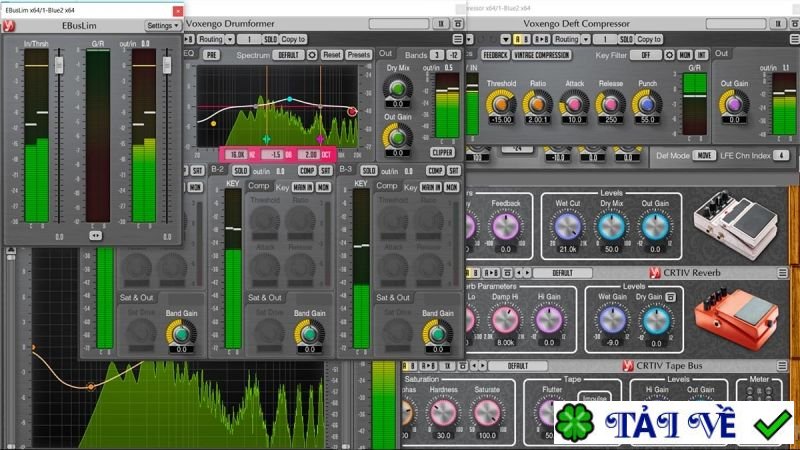
Task: Open Deft Compressor key filter gear icon
Action: tap(671, 55)
